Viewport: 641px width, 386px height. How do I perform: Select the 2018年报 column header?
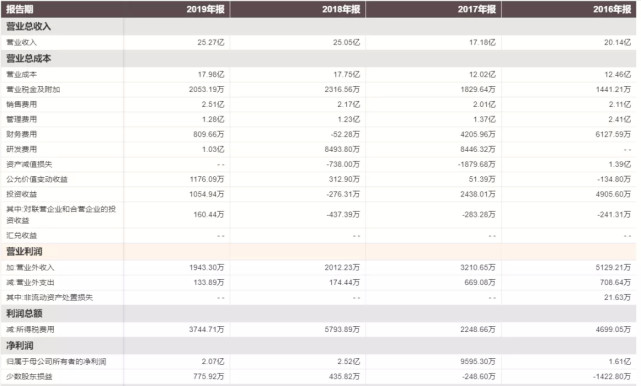click(341, 9)
